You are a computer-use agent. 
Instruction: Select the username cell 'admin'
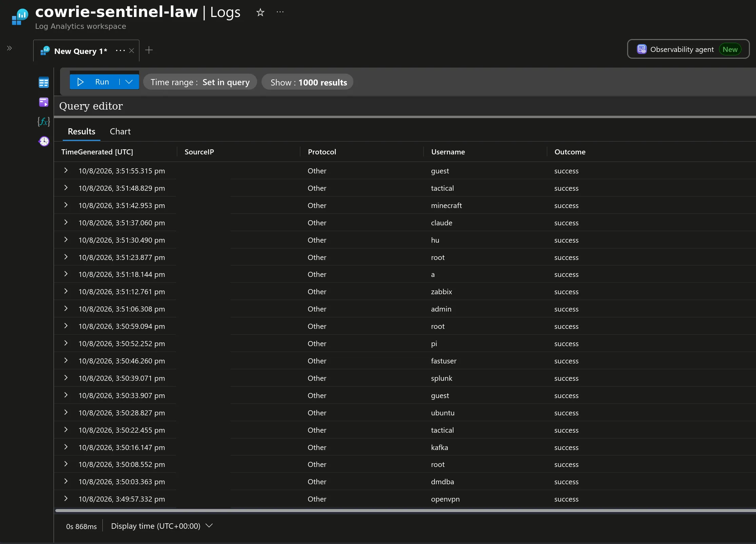pos(441,309)
